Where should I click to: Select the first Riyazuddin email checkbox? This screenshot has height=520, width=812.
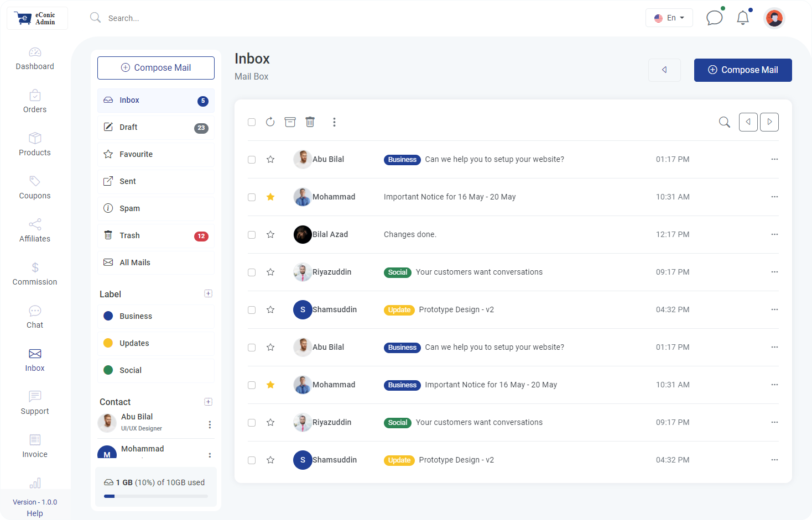tap(252, 272)
